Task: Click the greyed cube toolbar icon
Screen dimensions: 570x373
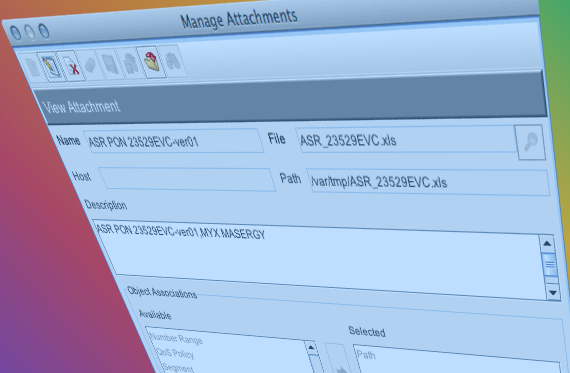Action: coord(90,65)
